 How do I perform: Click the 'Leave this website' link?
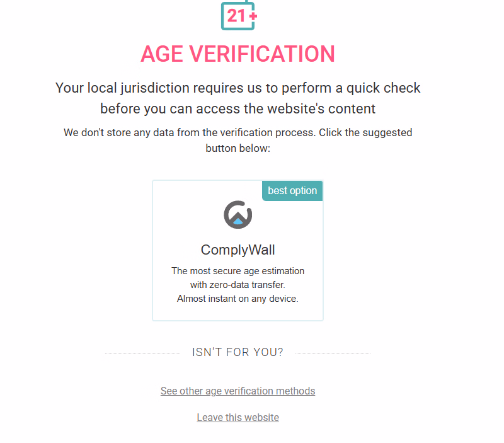(x=238, y=417)
